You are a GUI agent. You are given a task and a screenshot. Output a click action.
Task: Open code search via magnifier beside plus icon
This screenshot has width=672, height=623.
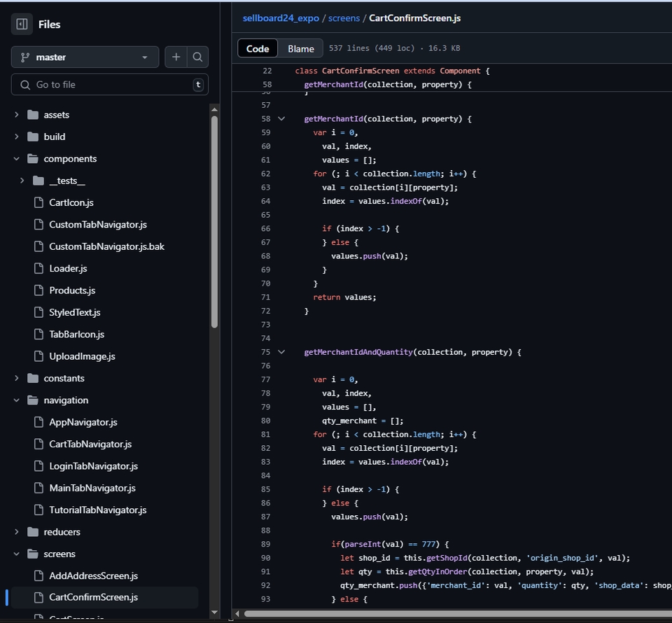tap(197, 57)
